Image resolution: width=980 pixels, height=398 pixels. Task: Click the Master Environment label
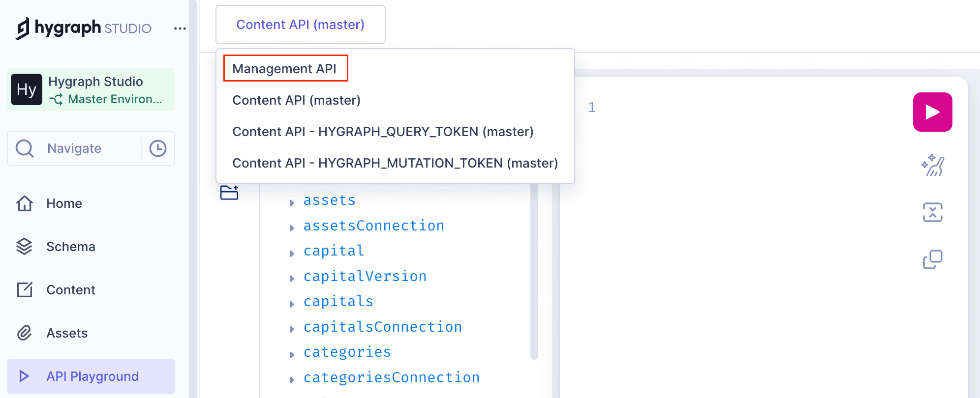click(x=115, y=99)
